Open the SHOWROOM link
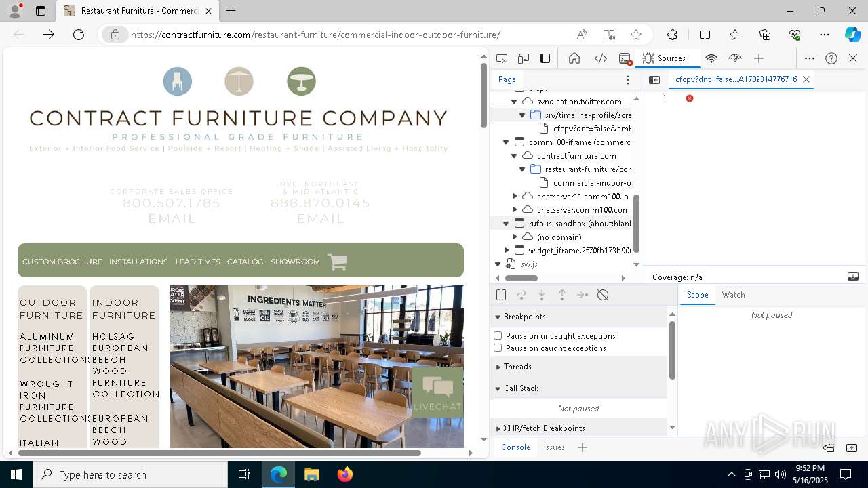The width and height of the screenshot is (868, 488). point(295,262)
